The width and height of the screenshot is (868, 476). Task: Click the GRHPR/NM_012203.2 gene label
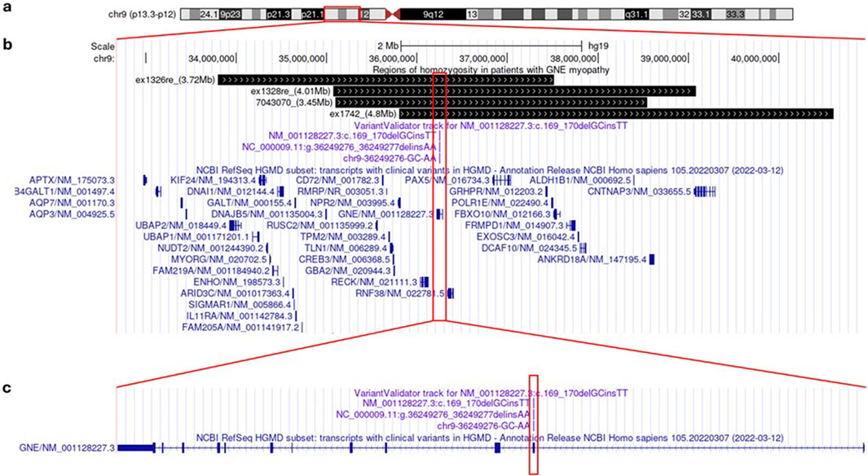point(496,192)
